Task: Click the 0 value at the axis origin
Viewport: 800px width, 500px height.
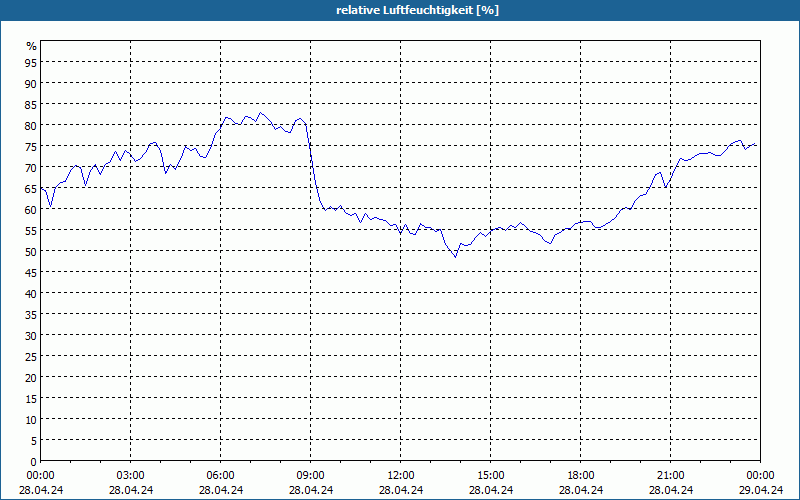Action: (x=34, y=462)
